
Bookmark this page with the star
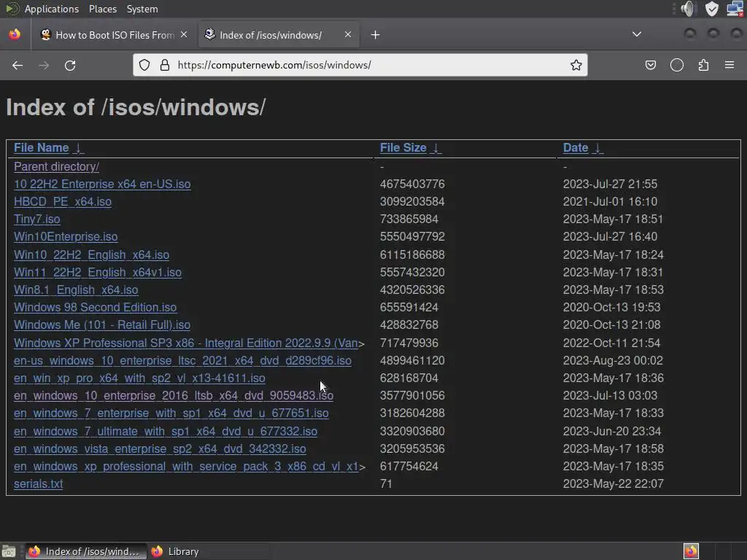click(x=576, y=65)
